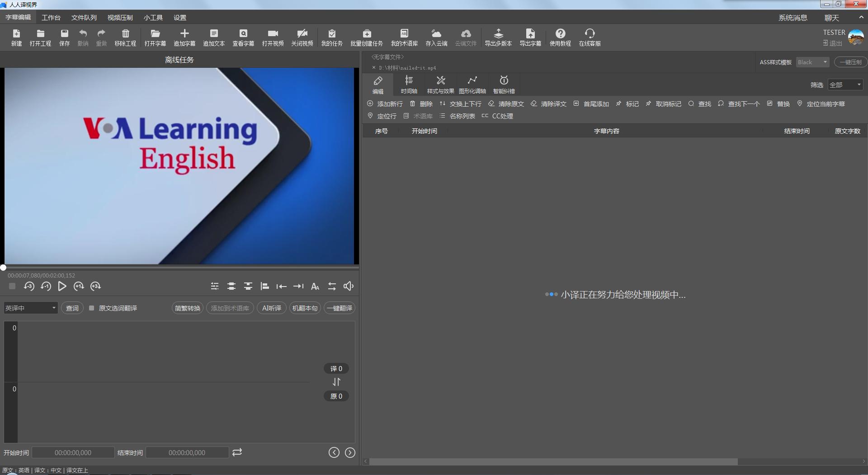Click the AI听译 button
The image size is (868, 475).
pyautogui.click(x=272, y=308)
